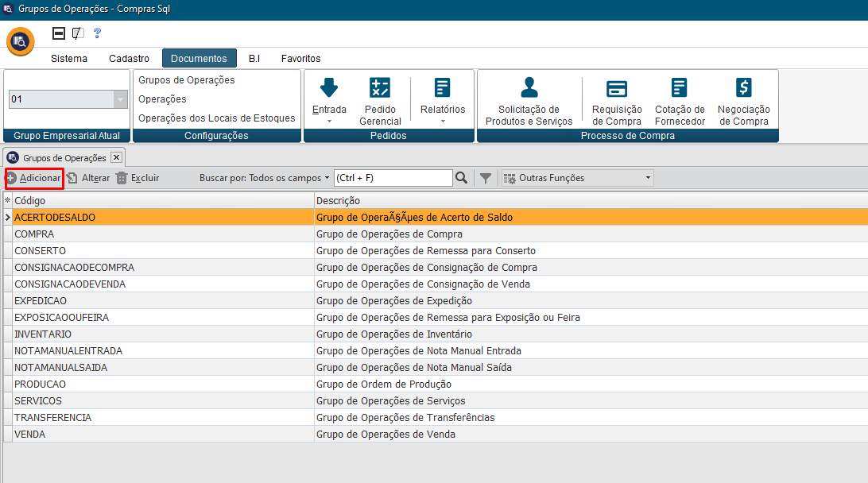The width and height of the screenshot is (868, 483).
Task: Click the filter funnel icon
Action: pos(486,178)
